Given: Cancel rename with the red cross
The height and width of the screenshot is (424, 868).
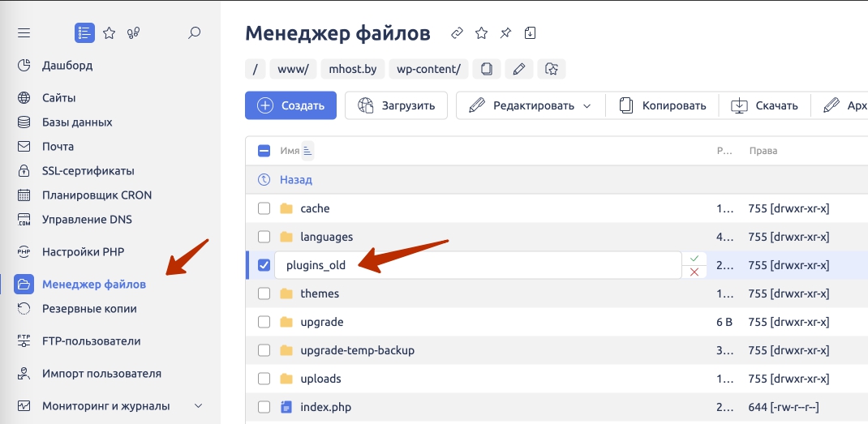Looking at the screenshot, I should coord(694,272).
